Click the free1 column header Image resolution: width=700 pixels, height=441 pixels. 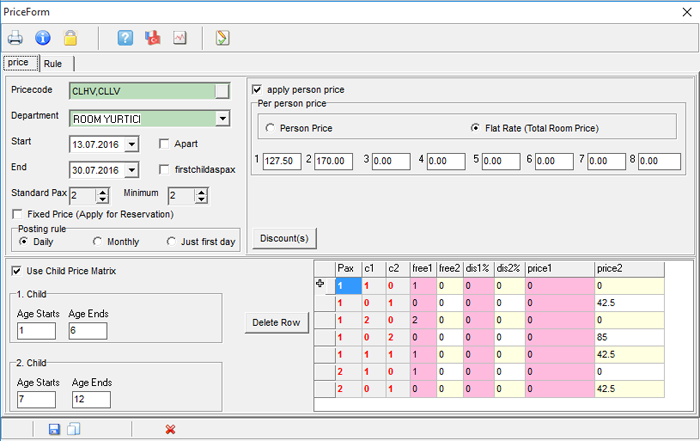click(x=423, y=269)
